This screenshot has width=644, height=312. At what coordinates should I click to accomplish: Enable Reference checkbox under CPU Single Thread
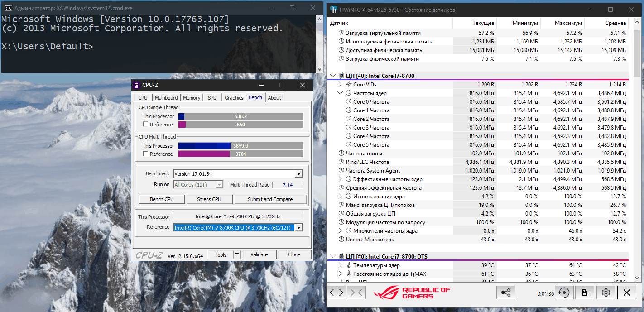tap(145, 124)
